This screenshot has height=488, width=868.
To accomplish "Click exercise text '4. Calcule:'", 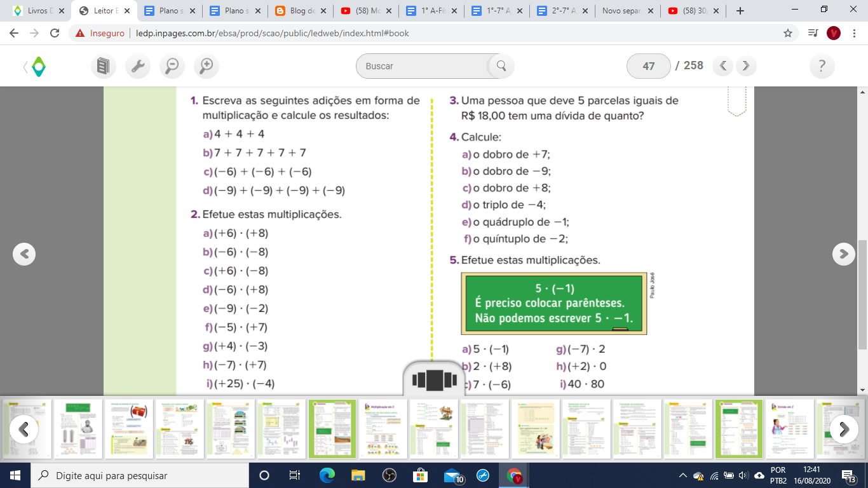I will tap(475, 137).
